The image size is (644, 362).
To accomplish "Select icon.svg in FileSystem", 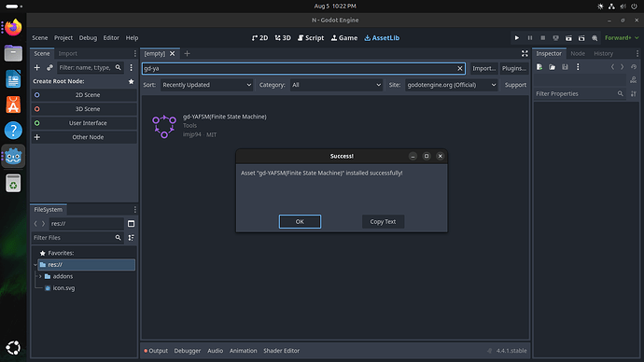I will 63,288.
